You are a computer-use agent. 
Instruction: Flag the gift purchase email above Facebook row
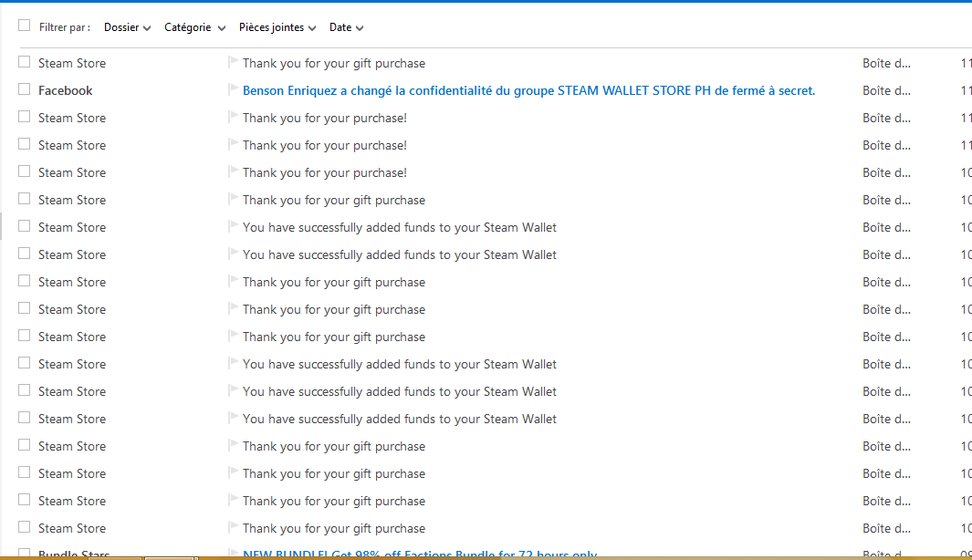point(233,62)
